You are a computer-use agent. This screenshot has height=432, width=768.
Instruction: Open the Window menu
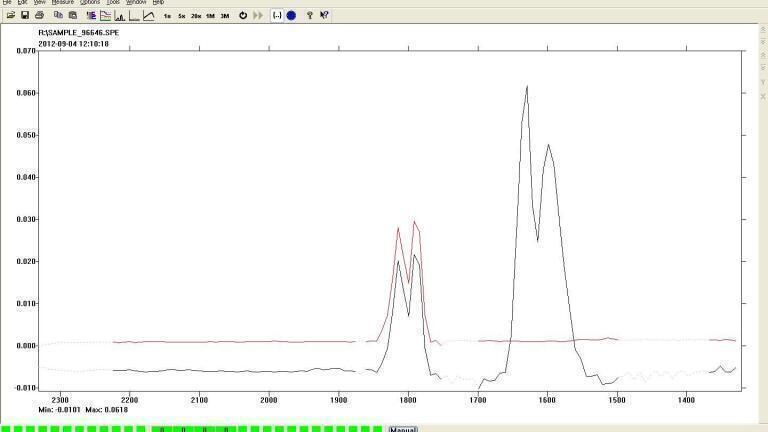(x=136, y=2)
